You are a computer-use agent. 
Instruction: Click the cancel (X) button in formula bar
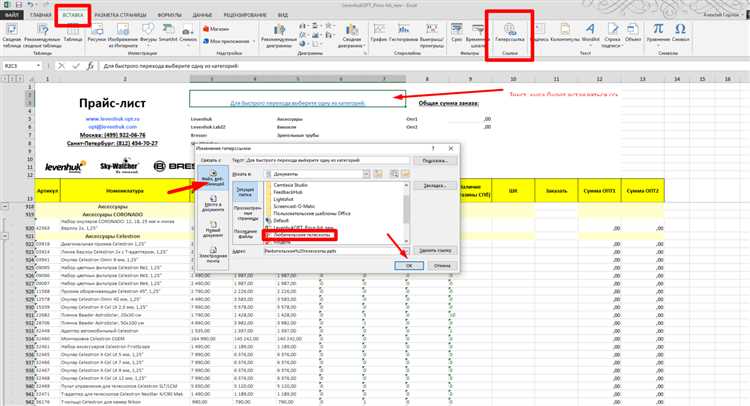[x=61, y=66]
